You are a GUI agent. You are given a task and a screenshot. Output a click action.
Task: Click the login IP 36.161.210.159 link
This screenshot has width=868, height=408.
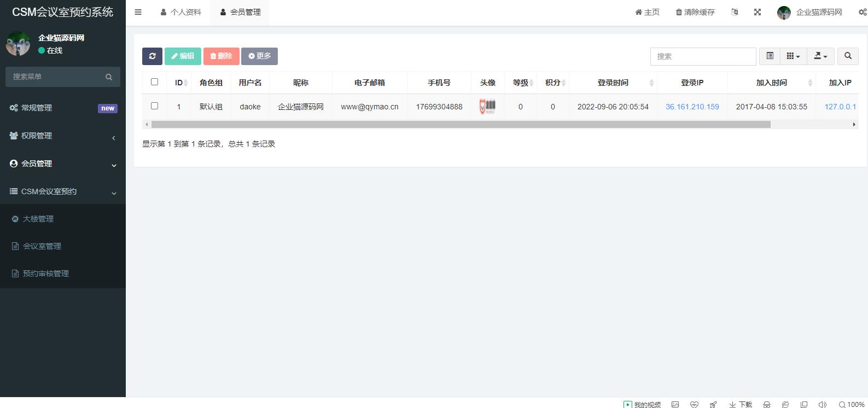(692, 107)
